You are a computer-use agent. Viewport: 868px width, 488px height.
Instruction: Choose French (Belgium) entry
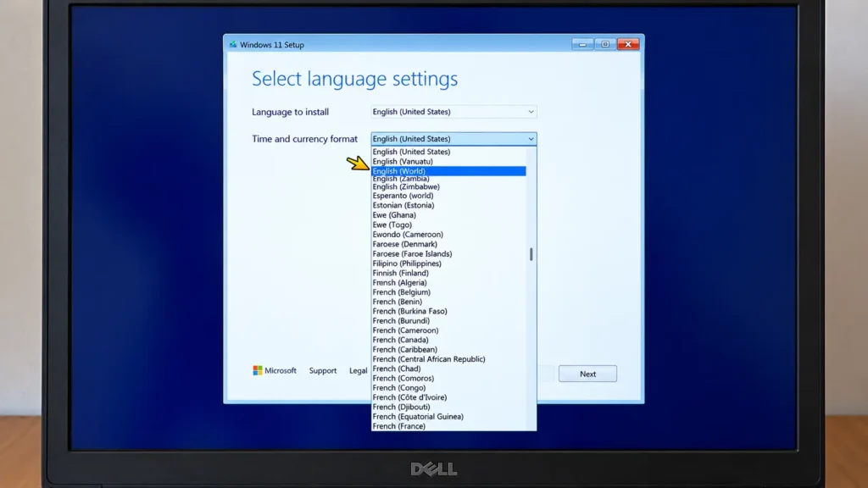(x=448, y=292)
